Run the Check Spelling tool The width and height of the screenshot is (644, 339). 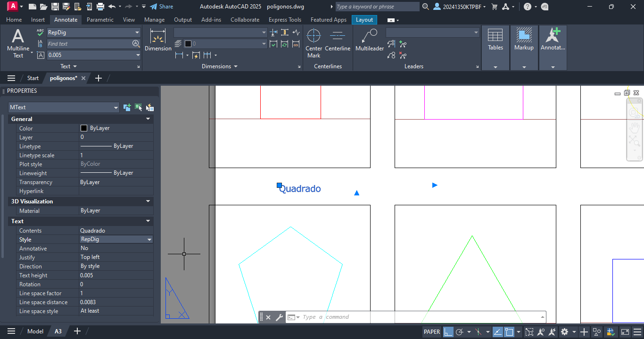[41, 32]
